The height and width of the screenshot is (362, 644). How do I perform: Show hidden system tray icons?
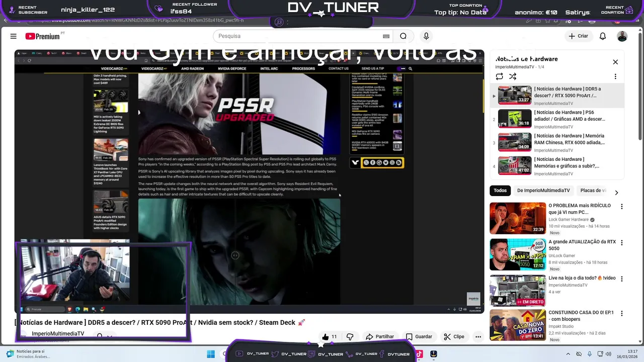[568, 354]
